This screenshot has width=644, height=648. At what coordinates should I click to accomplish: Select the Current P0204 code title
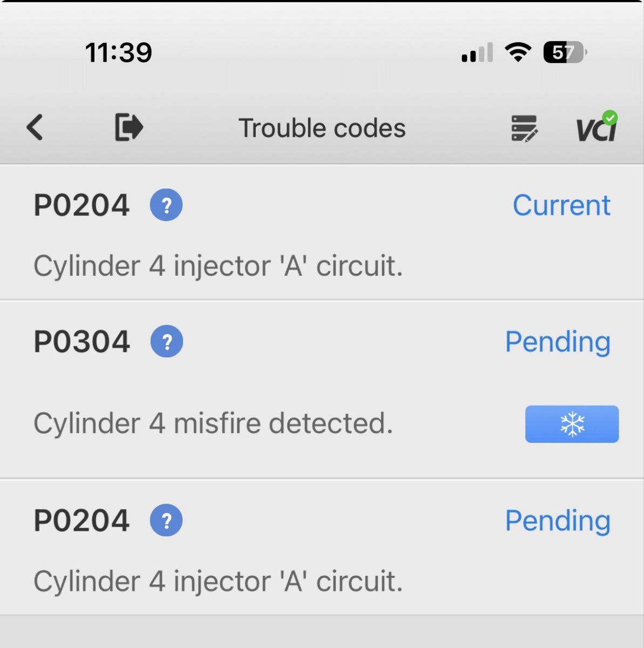point(82,206)
